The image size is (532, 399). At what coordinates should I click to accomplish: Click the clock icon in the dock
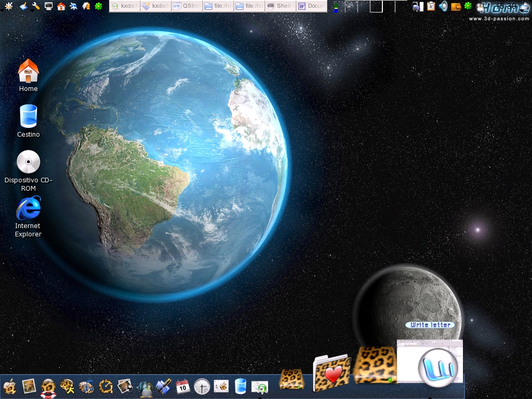click(202, 387)
